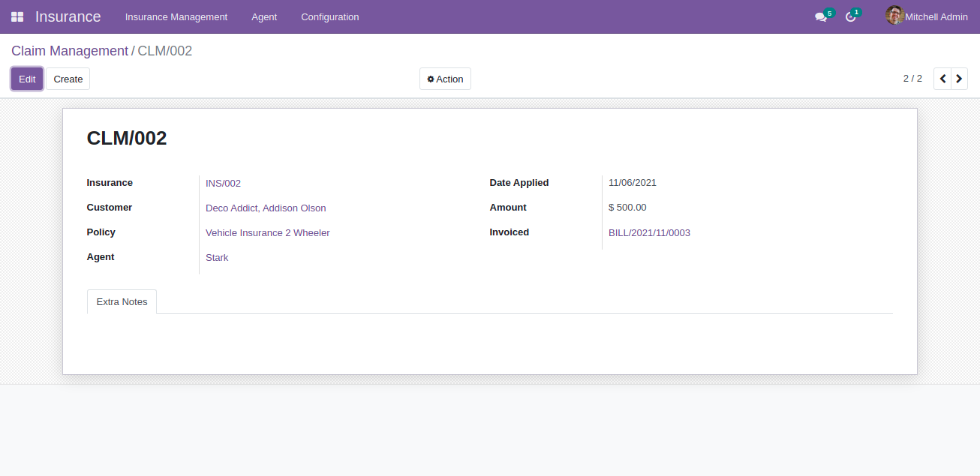Image resolution: width=980 pixels, height=476 pixels.
Task: Open the INS/002 insurance link
Action: tap(223, 183)
